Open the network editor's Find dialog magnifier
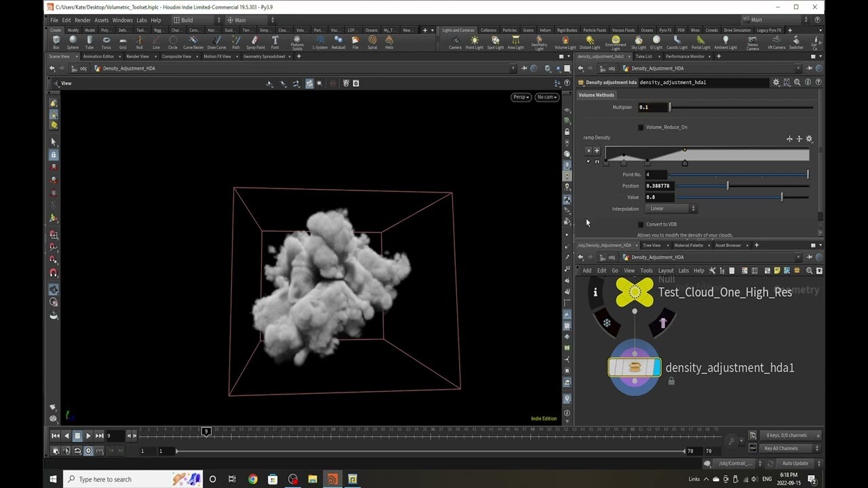 pos(810,270)
